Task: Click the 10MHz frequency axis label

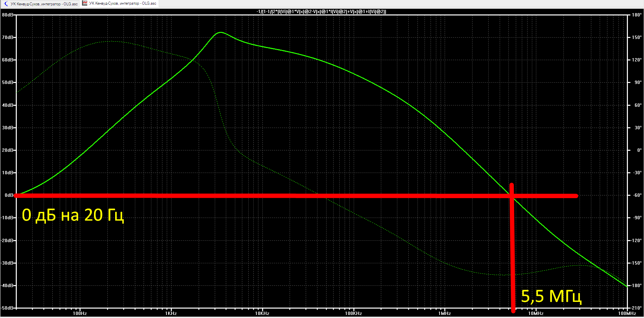Action: coord(536,313)
